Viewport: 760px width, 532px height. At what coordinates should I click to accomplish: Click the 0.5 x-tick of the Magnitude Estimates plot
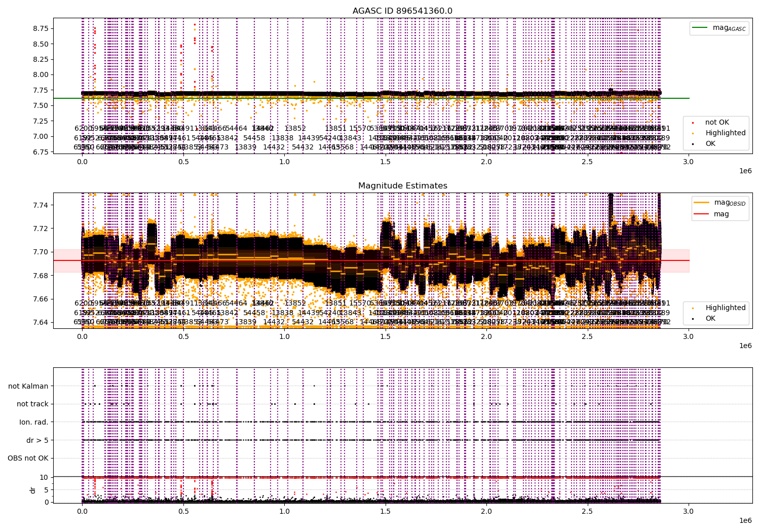coord(183,337)
